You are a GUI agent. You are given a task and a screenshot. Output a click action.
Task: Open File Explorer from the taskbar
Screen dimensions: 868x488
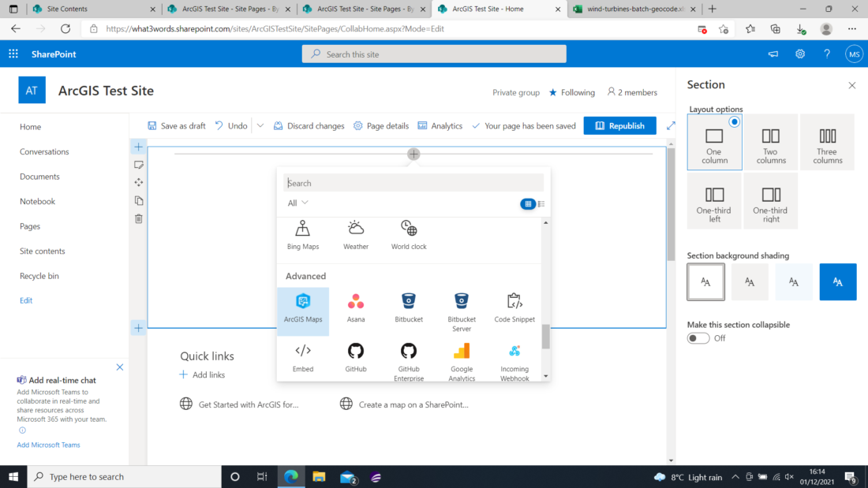point(319,476)
